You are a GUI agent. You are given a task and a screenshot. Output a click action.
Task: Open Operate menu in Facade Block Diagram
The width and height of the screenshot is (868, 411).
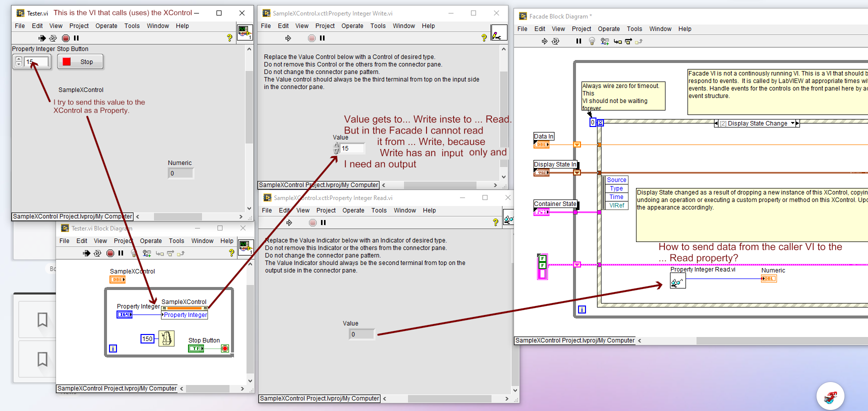click(608, 29)
